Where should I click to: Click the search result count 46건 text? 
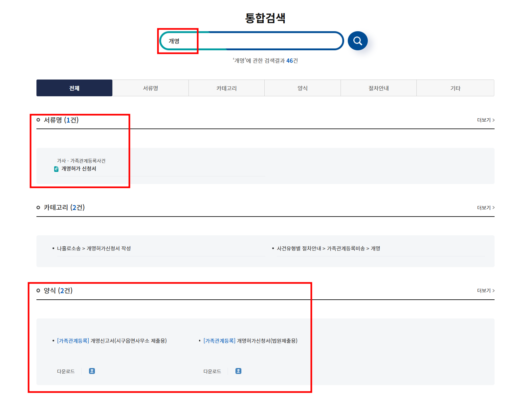pos(292,60)
